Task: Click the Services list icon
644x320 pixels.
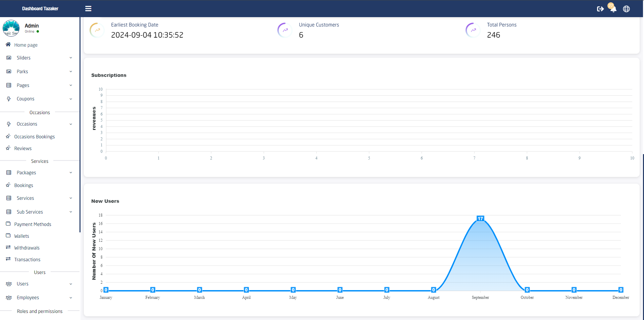Action: pyautogui.click(x=9, y=198)
